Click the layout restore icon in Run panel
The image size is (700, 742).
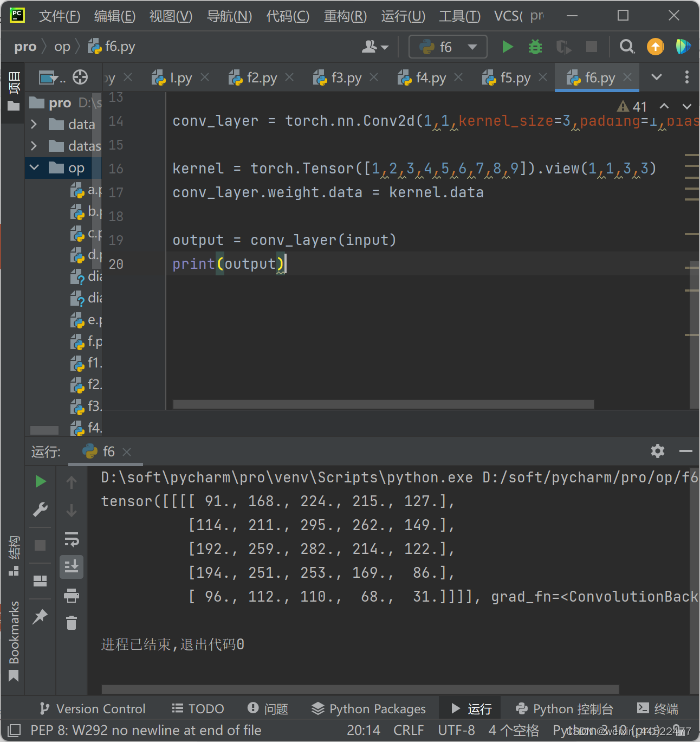[x=40, y=581]
